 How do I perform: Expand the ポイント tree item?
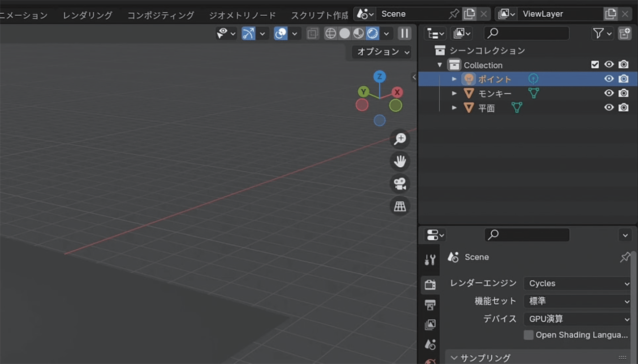(x=454, y=78)
